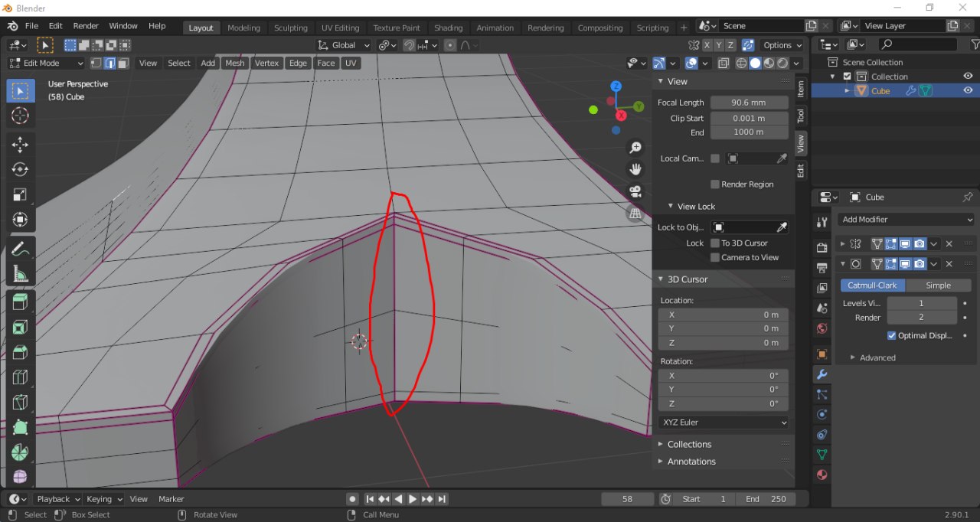Toggle X-ray display in viewport header
The image size is (980, 522).
pyautogui.click(x=724, y=63)
